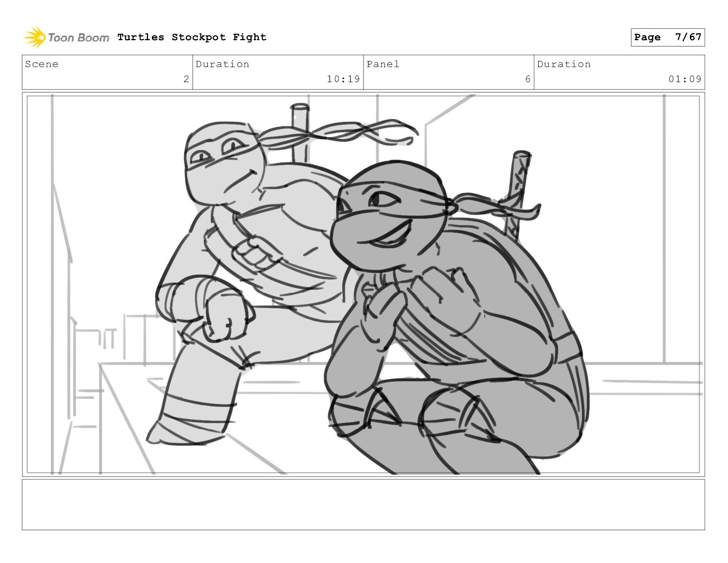Click the panel duration value '01:09'
This screenshot has width=728, height=563.
tap(685, 79)
